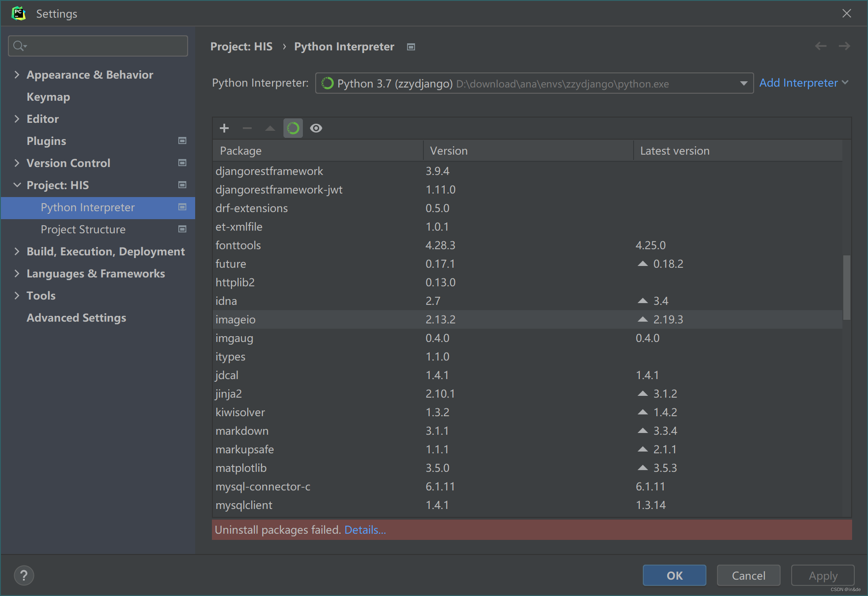The height and width of the screenshot is (596, 868).
Task: Select the markdown package row
Action: pyautogui.click(x=528, y=431)
